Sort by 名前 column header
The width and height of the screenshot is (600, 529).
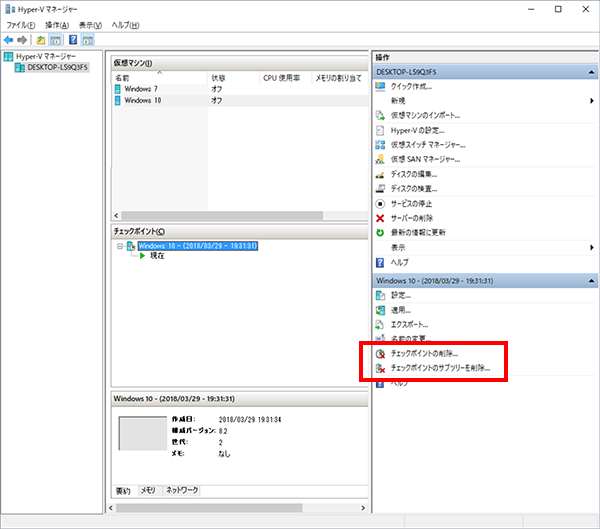coord(160,78)
